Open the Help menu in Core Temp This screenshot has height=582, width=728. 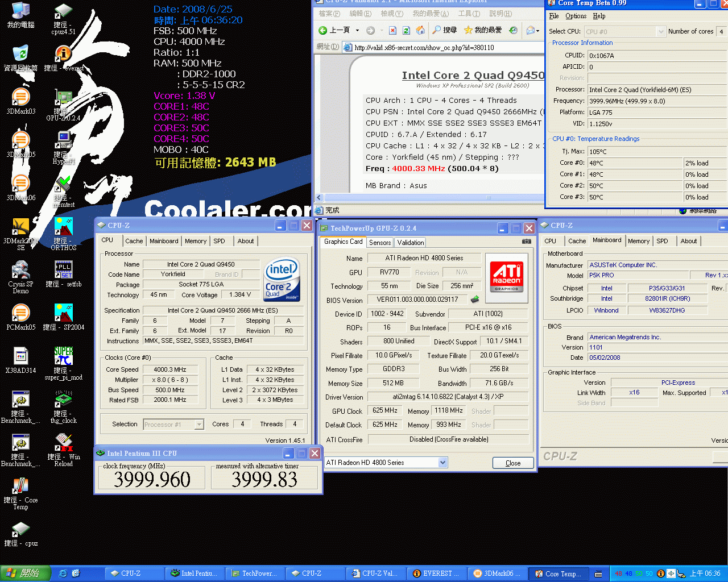point(599,16)
